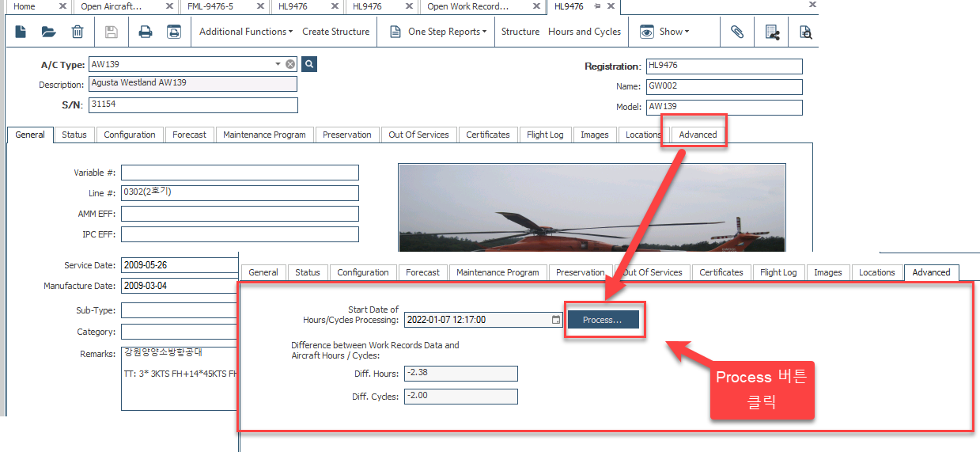Click the Print preview icon

pyautogui.click(x=173, y=32)
